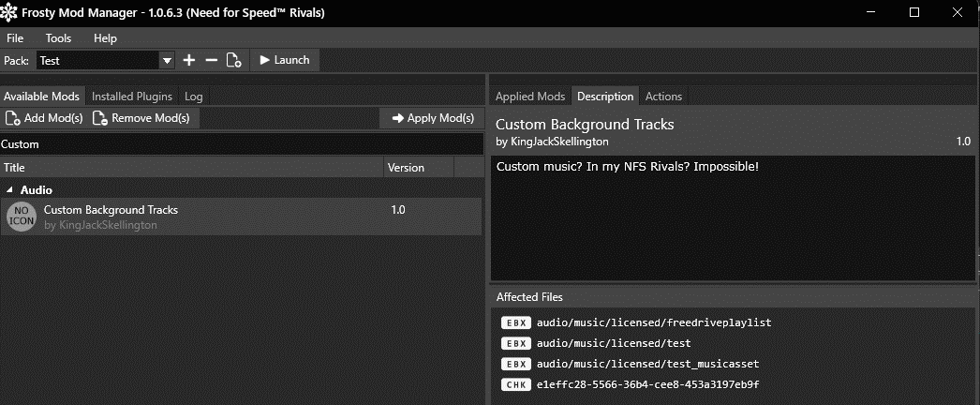Select Custom Background Tracks mod row

(241, 217)
